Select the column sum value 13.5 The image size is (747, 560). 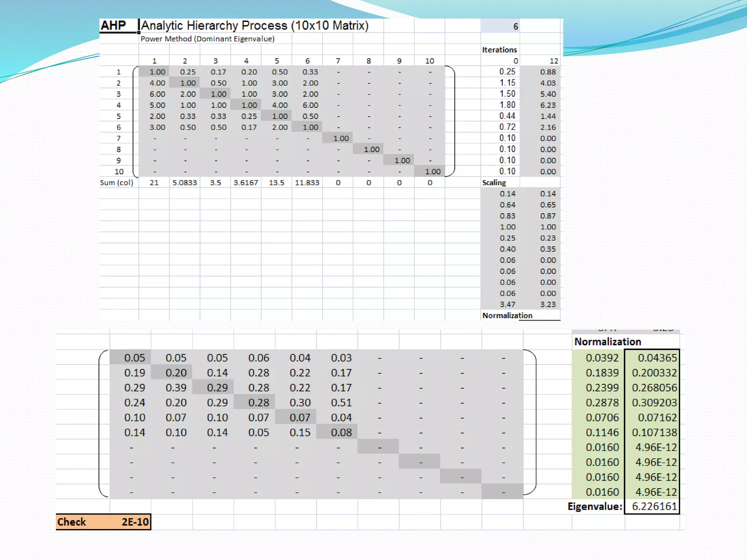(x=276, y=183)
